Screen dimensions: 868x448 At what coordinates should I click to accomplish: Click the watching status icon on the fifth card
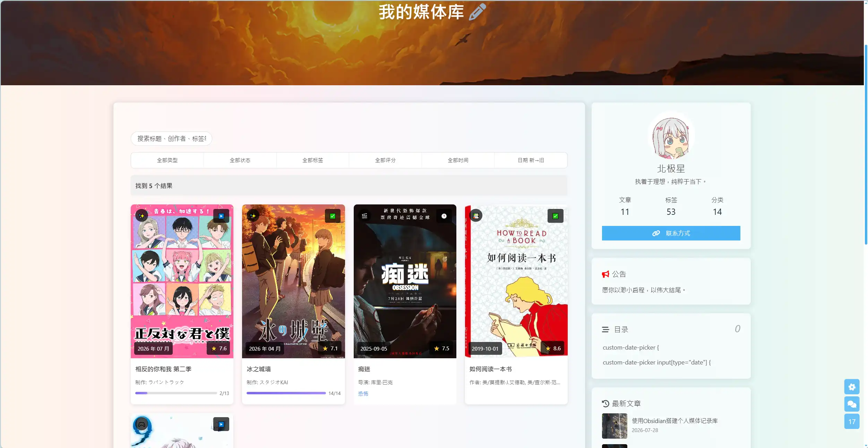pyautogui.click(x=221, y=424)
